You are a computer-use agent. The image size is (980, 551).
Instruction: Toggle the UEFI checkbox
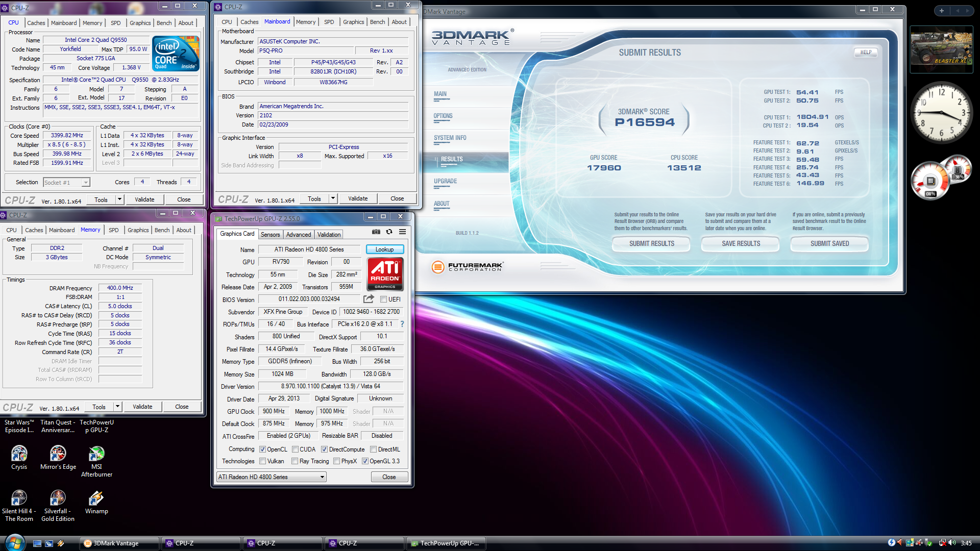tap(383, 299)
